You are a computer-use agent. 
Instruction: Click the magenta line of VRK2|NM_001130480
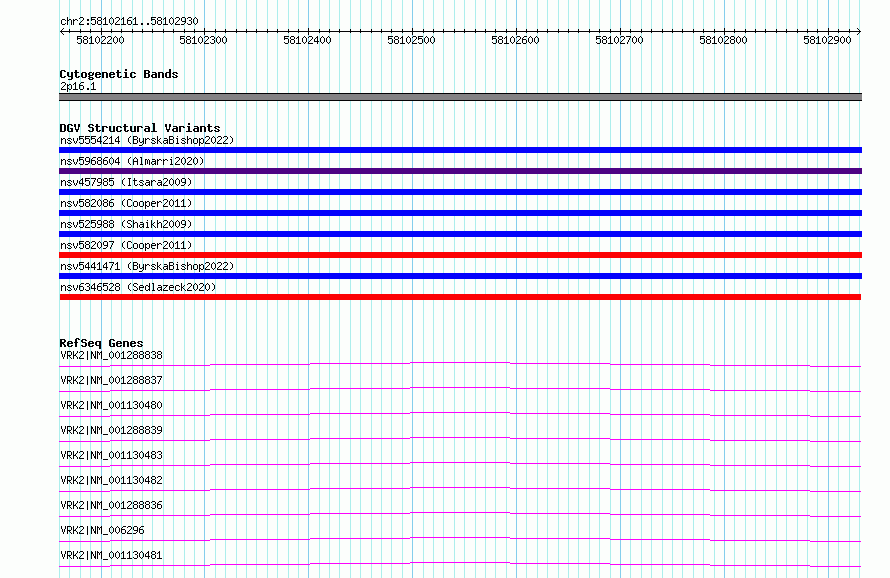tap(460, 414)
